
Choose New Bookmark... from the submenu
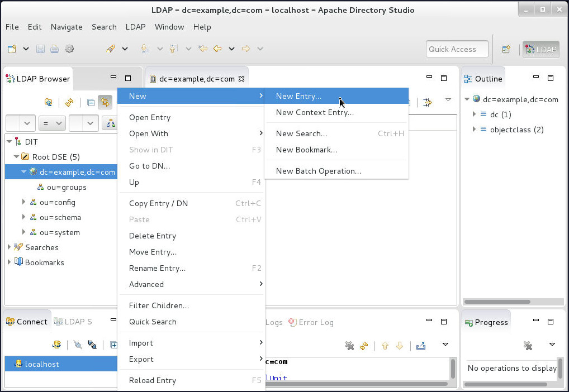click(336, 150)
